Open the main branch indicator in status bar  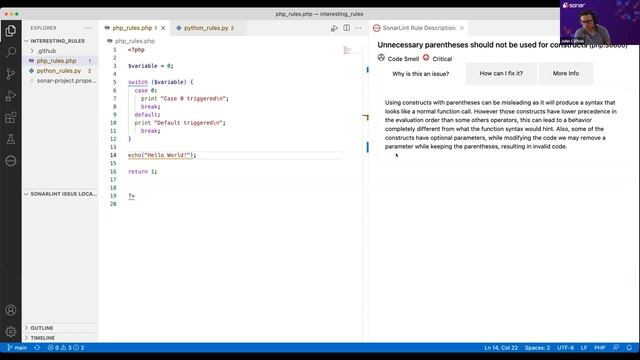[x=17, y=348]
